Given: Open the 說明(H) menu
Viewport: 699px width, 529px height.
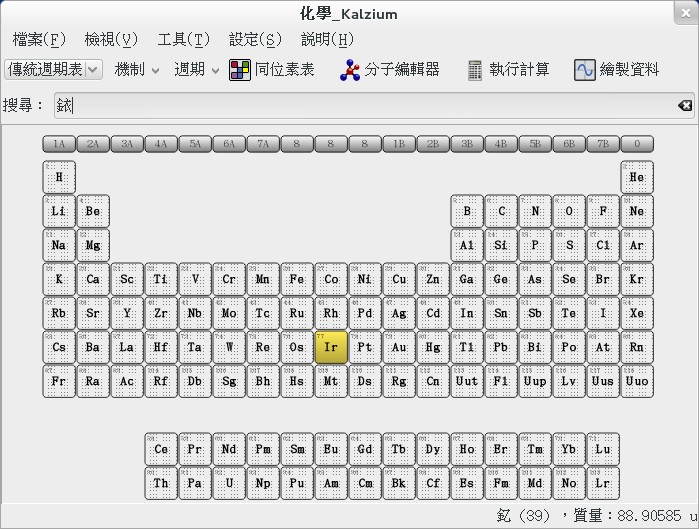Looking at the screenshot, I should click(x=327, y=40).
